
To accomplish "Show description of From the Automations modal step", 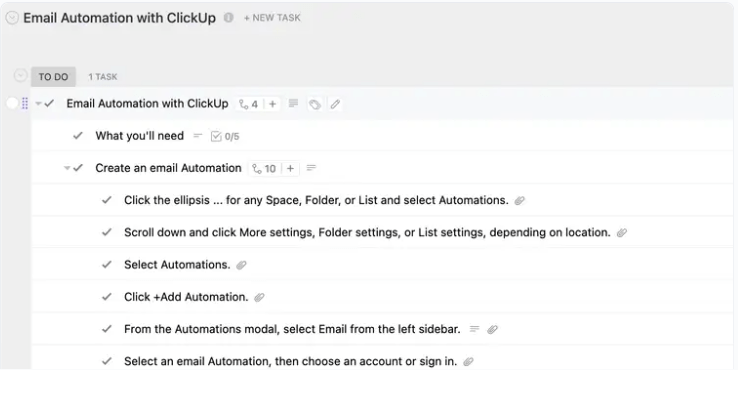I will [474, 329].
